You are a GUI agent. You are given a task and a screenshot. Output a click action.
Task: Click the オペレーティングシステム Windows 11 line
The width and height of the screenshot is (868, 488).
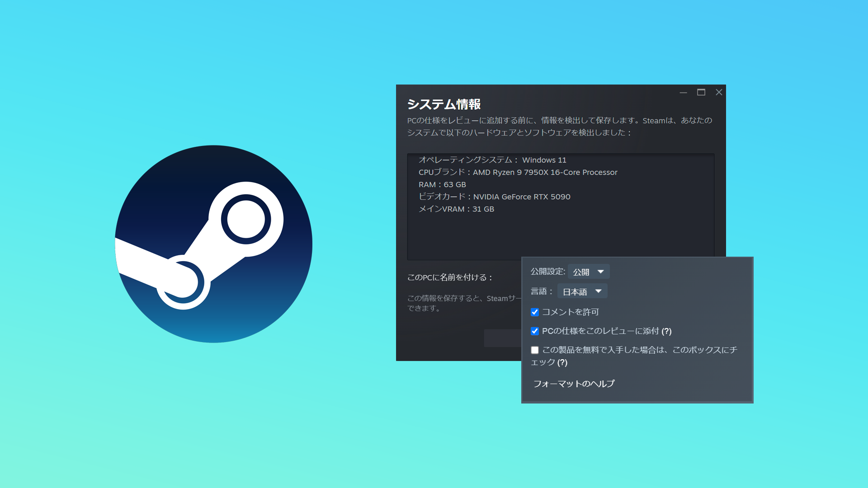(492, 160)
